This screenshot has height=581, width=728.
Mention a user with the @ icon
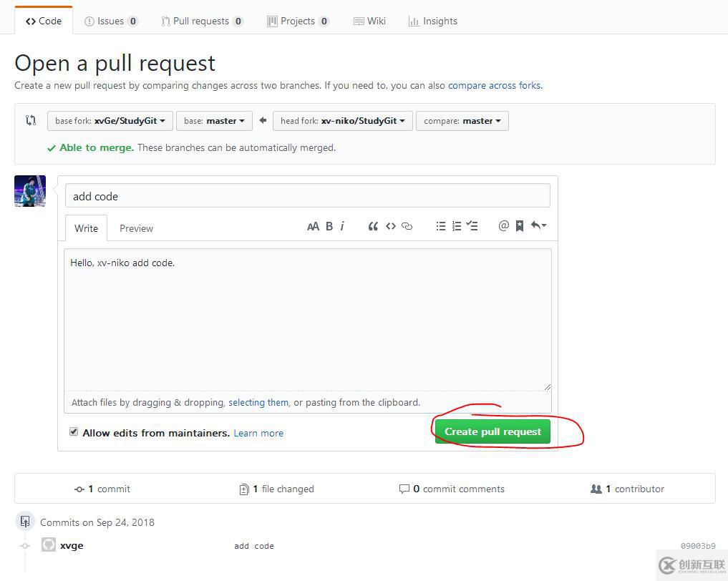tap(504, 225)
